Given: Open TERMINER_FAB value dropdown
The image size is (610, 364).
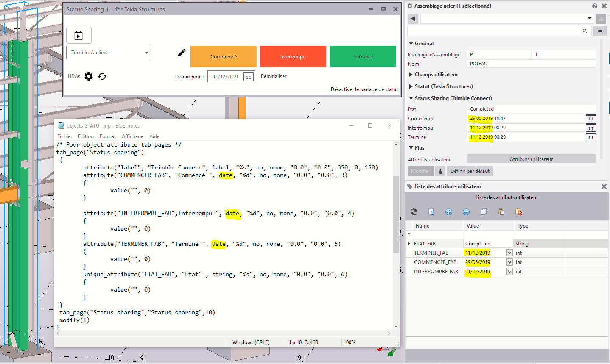Looking at the screenshot, I should pyautogui.click(x=509, y=253).
